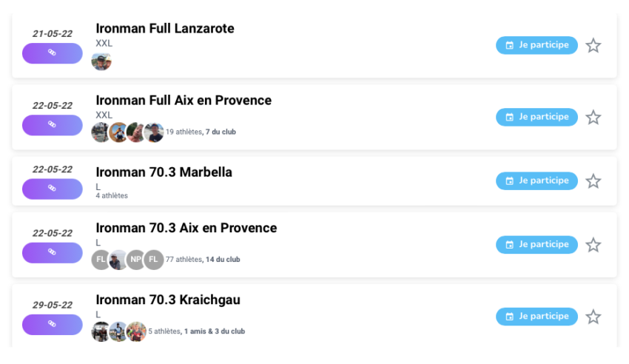This screenshot has width=629, height=364.
Task: Star the Ironman 70.3 Aix en Provence race
Action: coord(593,245)
